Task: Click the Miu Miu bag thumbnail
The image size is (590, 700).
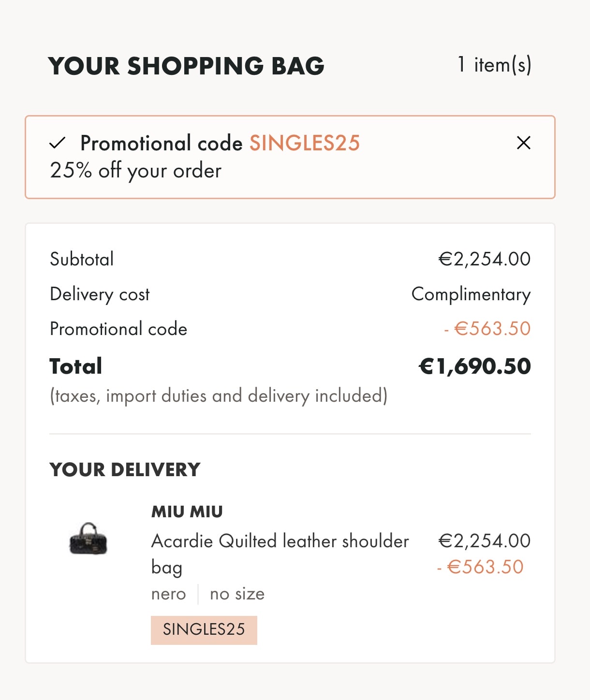Action: pyautogui.click(x=88, y=539)
